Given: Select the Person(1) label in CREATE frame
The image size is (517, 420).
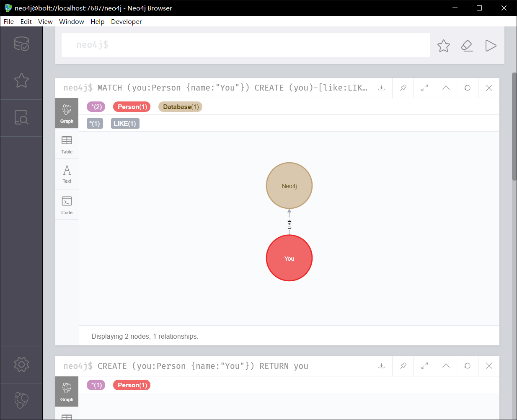Looking at the screenshot, I should pyautogui.click(x=132, y=385).
